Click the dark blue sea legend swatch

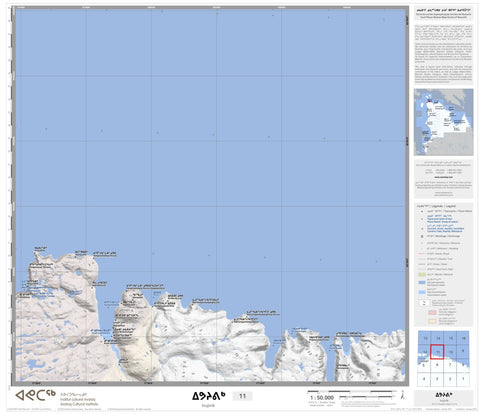422,282
